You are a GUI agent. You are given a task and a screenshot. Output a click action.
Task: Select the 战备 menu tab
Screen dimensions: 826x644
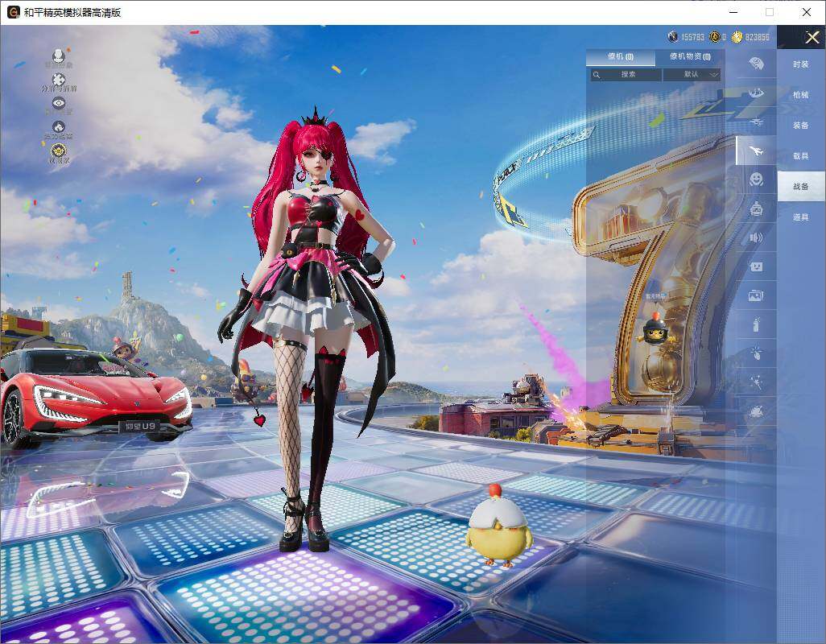(x=801, y=187)
